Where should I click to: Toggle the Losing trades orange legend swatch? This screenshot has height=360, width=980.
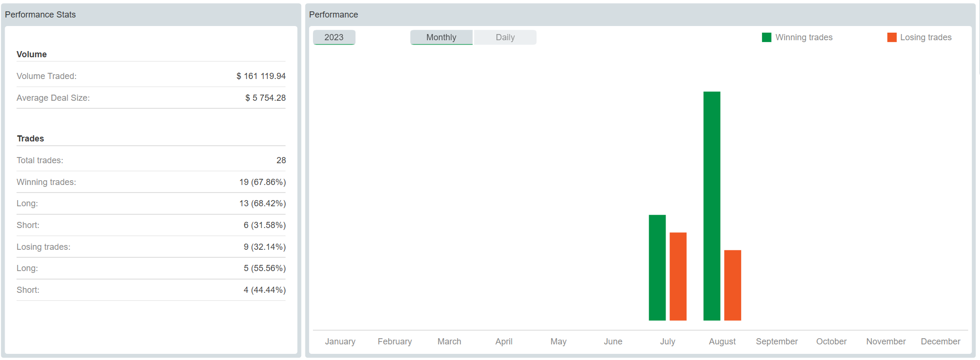[x=892, y=37]
